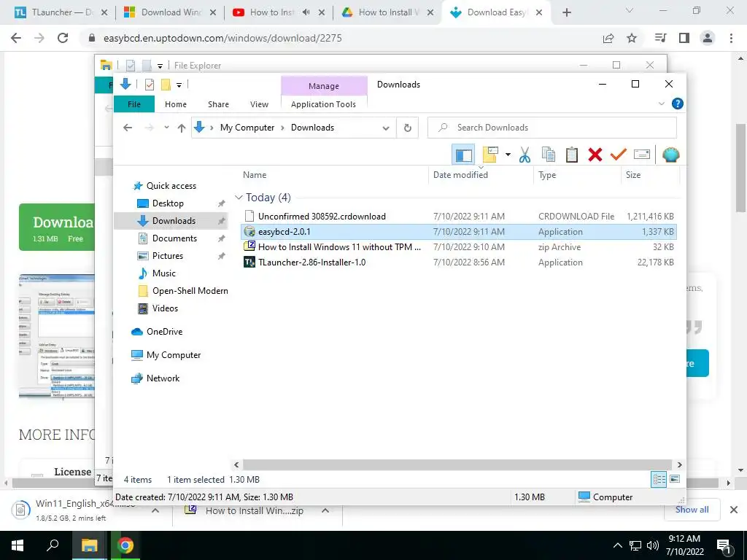The height and width of the screenshot is (560, 747).
Task: Click My Computer in the address breadcrumb
Action: click(247, 128)
